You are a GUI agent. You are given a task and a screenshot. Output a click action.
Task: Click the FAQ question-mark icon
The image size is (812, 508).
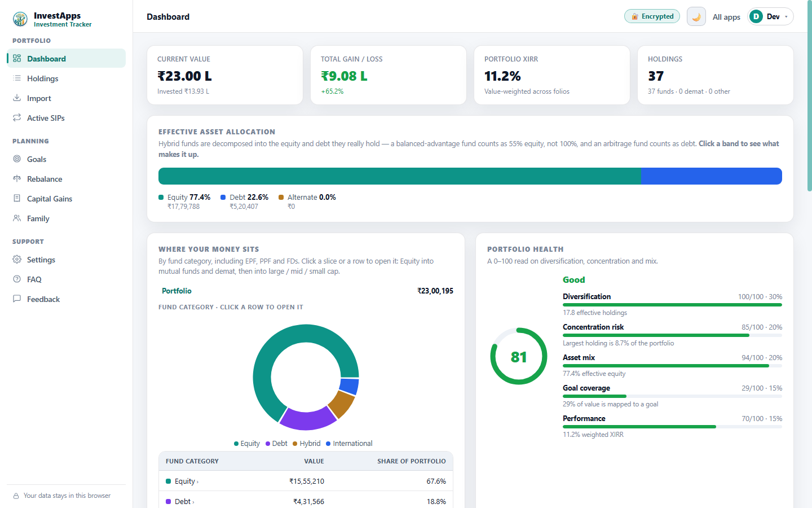(17, 279)
